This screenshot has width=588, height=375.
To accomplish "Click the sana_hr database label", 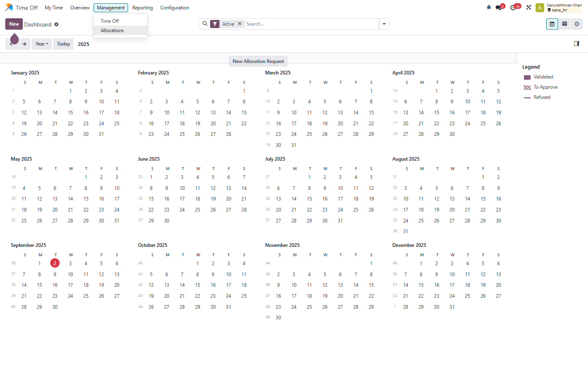I will [x=560, y=10].
